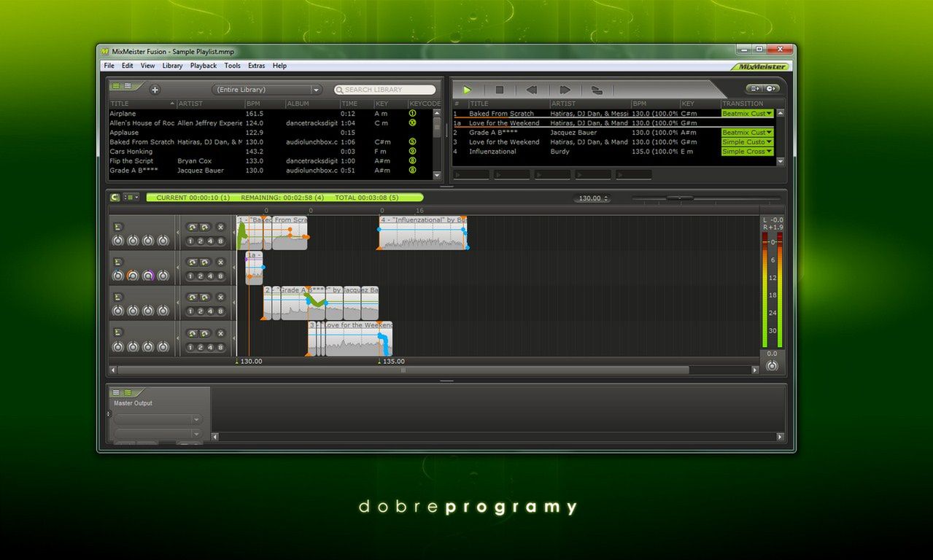Screen dimensions: 933x560
Task: Select playlist row 4 Influenzational
Action: (613, 152)
